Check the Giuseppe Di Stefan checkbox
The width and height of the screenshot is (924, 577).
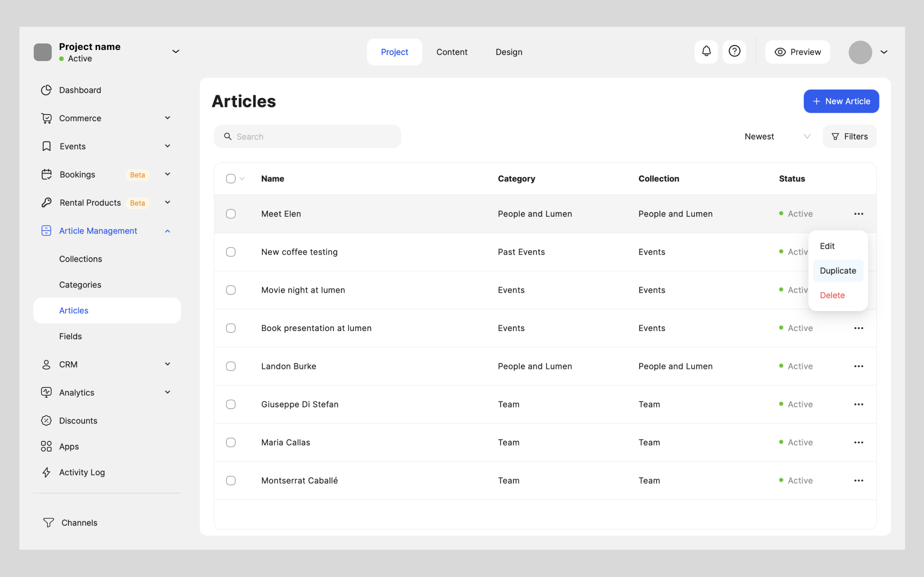(x=231, y=405)
